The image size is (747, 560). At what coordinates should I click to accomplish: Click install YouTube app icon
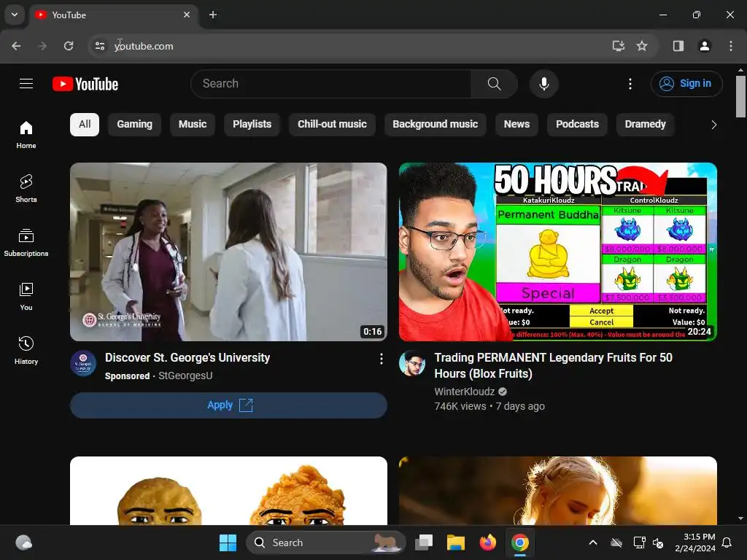click(619, 46)
